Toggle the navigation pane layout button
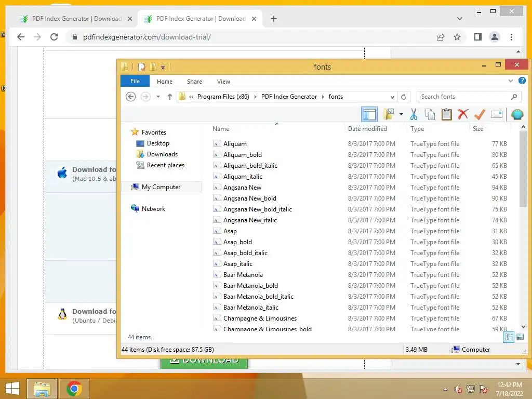This screenshot has height=399, width=532. tap(369, 114)
